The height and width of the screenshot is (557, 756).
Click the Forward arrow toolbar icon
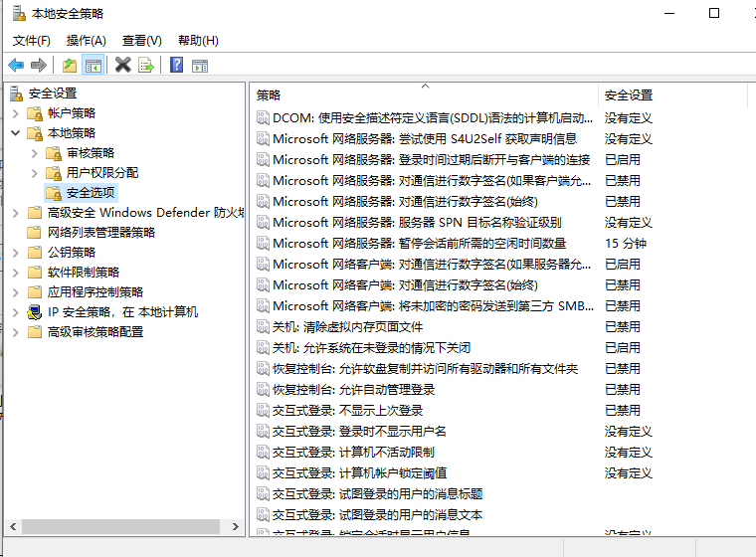point(39,65)
